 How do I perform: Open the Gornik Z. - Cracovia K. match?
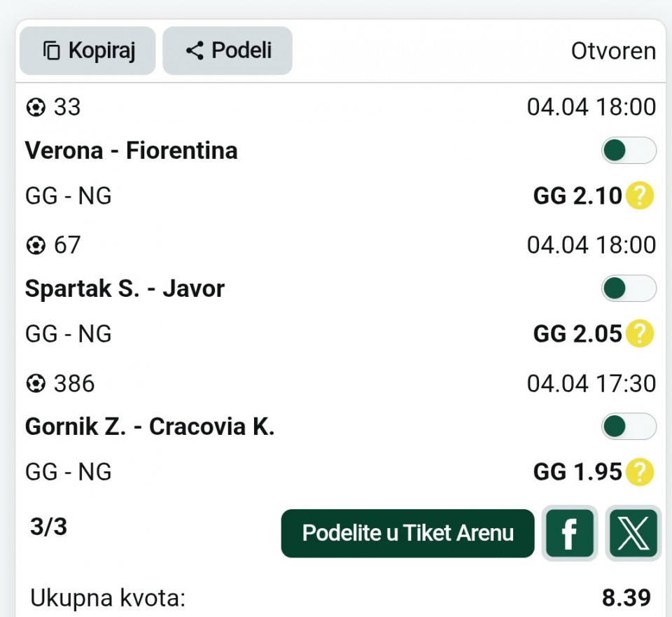click(150, 427)
